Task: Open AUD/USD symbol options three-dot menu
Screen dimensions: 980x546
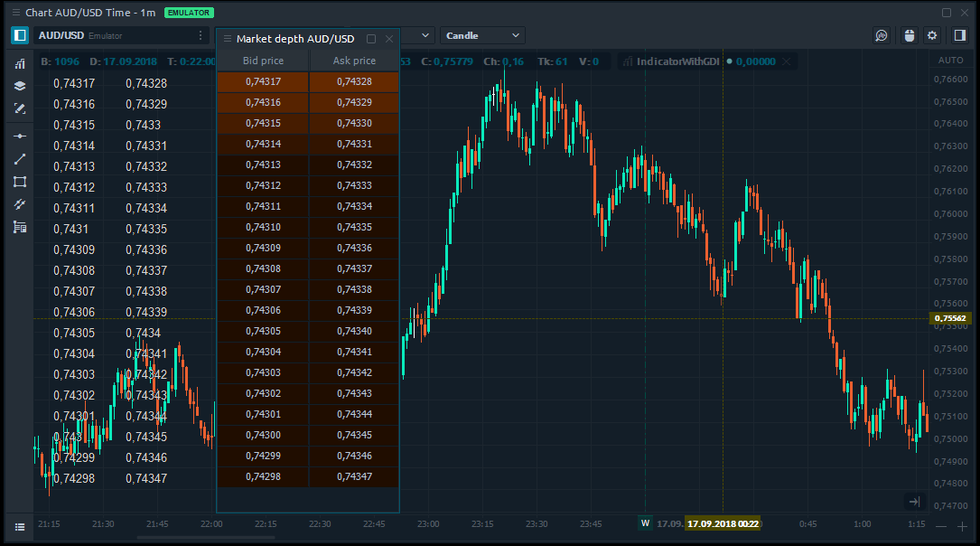Action: [x=201, y=35]
